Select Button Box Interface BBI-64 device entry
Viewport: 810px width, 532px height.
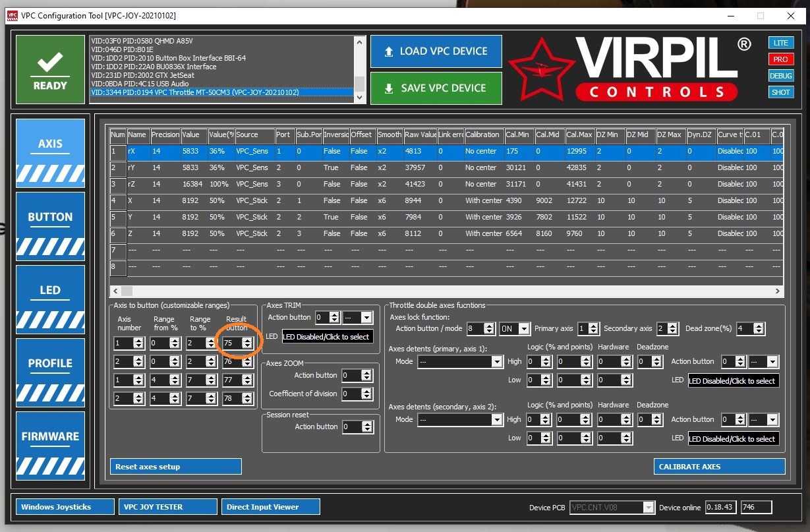[x=221, y=58]
